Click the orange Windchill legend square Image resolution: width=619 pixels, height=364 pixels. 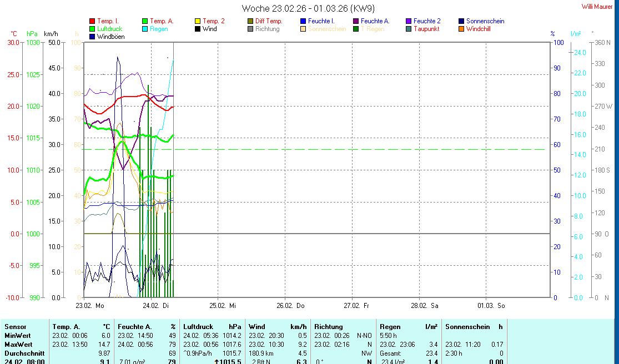click(461, 29)
